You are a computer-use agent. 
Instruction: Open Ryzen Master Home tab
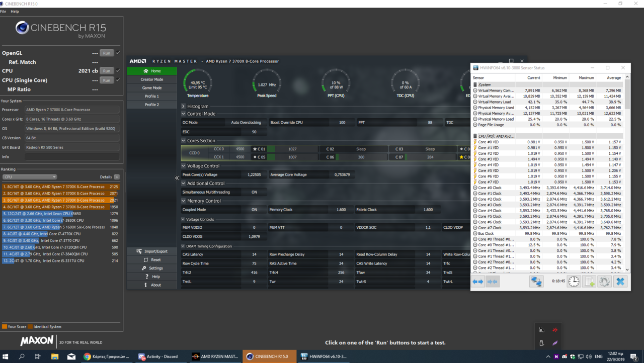pyautogui.click(x=152, y=71)
